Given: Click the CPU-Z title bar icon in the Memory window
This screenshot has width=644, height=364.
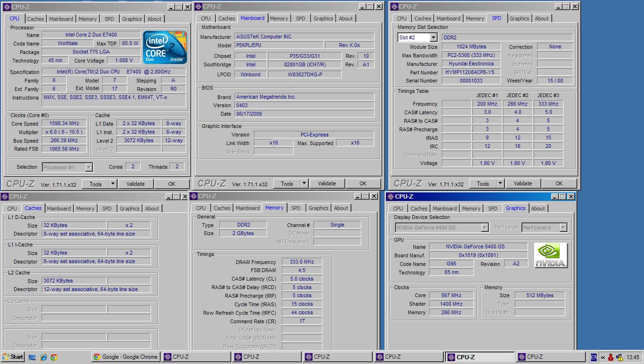Looking at the screenshot, I should pos(194,196).
